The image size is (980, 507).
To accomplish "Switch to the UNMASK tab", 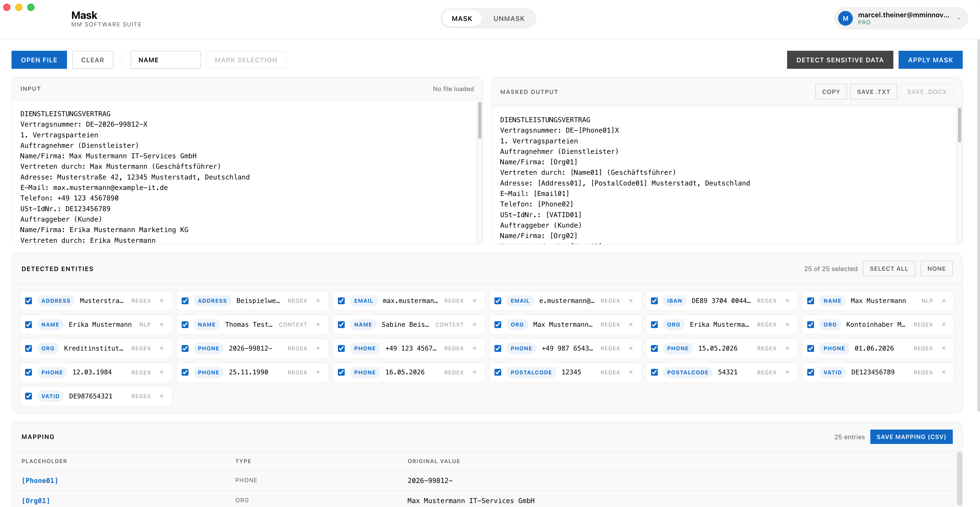I will (x=509, y=18).
